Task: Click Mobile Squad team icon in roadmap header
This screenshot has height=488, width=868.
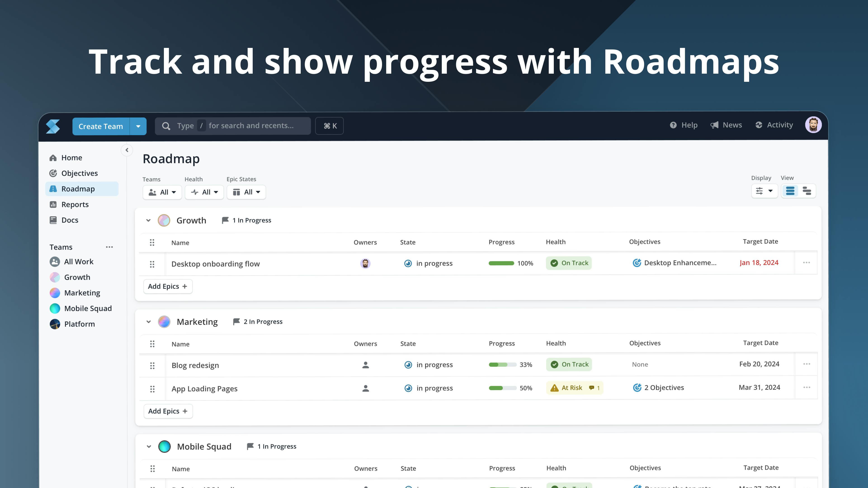Action: coord(164,447)
